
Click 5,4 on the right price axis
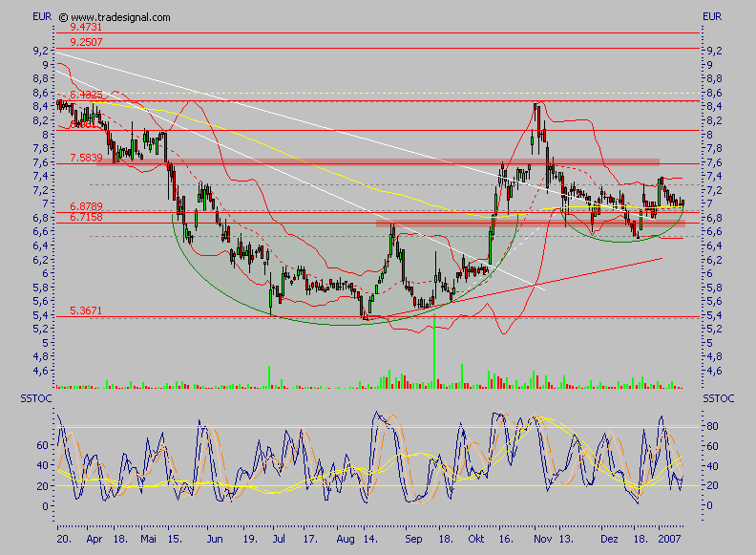tap(715, 315)
